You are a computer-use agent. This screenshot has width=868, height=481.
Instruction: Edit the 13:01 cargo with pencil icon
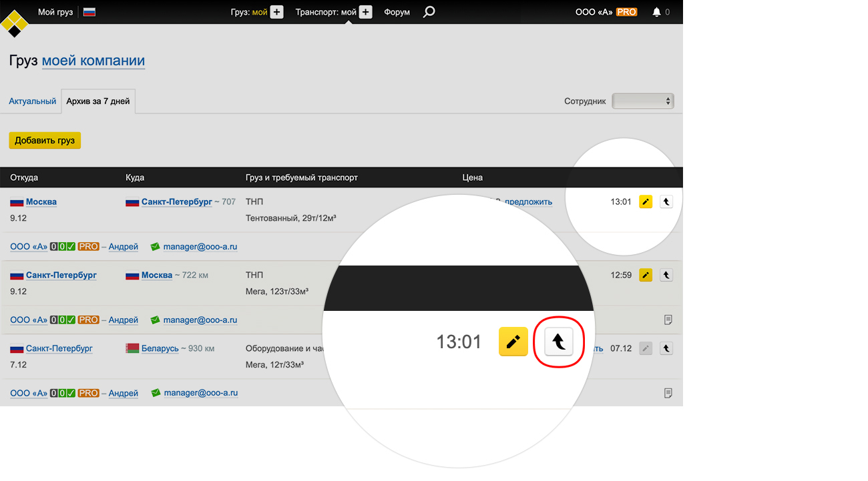646,201
